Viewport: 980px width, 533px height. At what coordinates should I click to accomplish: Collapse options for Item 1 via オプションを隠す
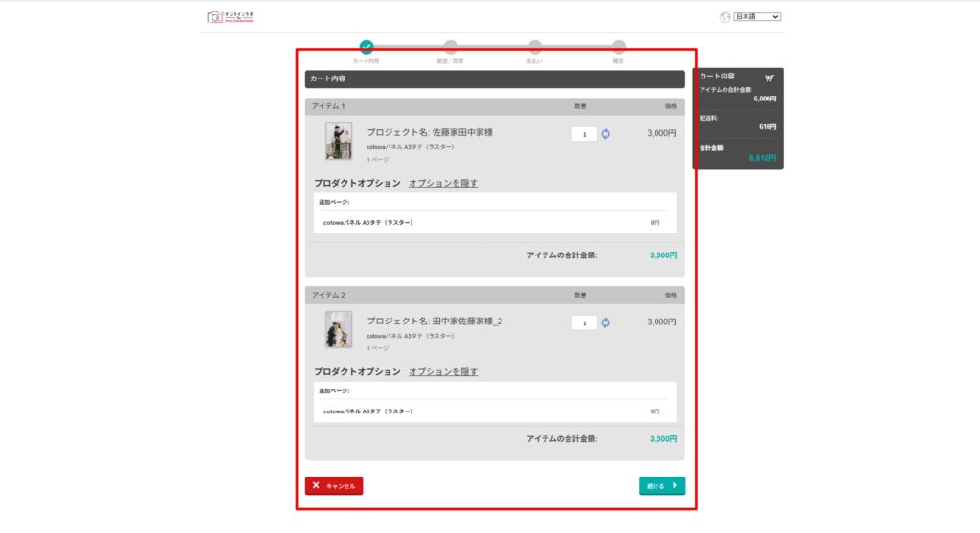pyautogui.click(x=443, y=183)
